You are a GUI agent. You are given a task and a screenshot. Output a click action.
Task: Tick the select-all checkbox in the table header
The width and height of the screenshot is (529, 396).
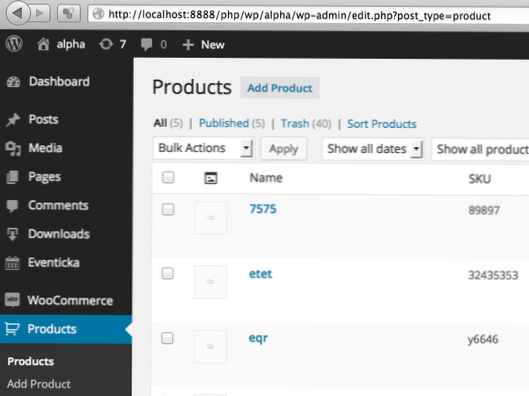coord(168,177)
